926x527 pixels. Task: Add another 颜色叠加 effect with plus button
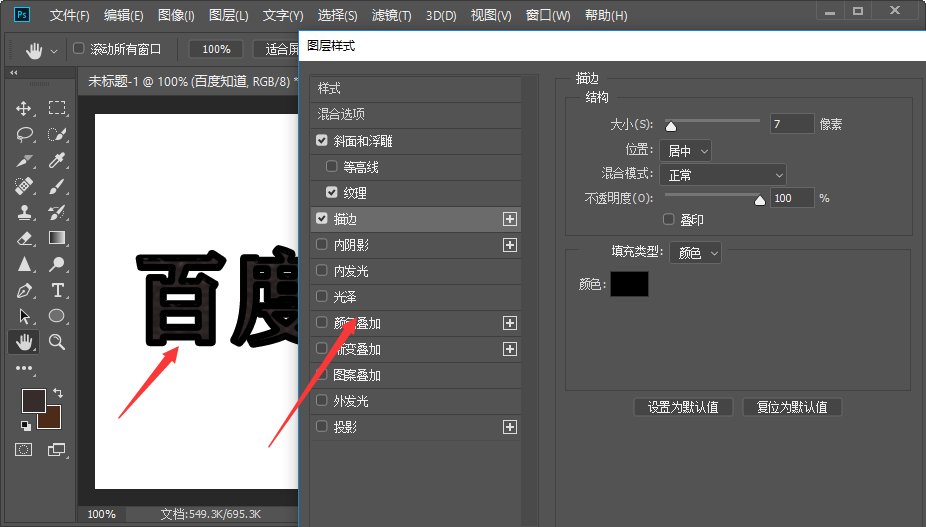point(510,323)
